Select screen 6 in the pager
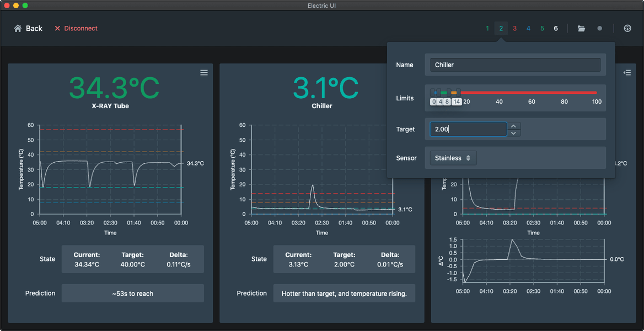 (x=555, y=28)
